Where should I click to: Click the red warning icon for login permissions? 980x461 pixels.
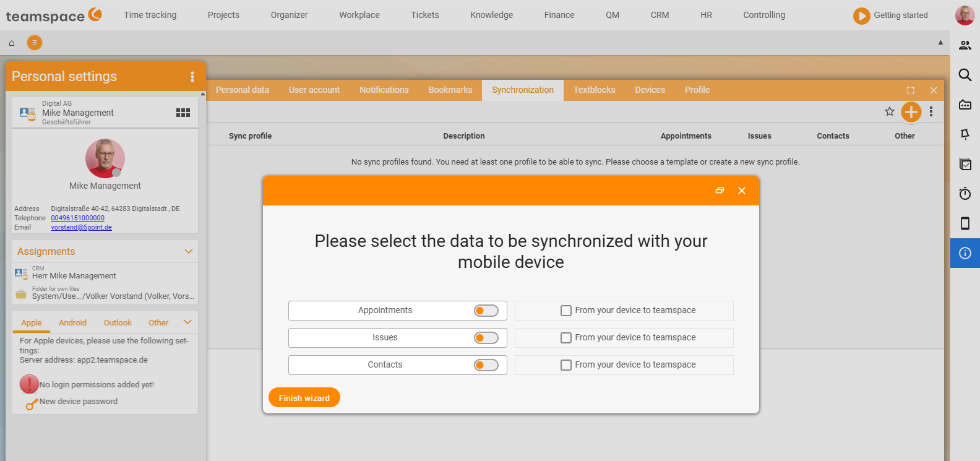point(29,384)
